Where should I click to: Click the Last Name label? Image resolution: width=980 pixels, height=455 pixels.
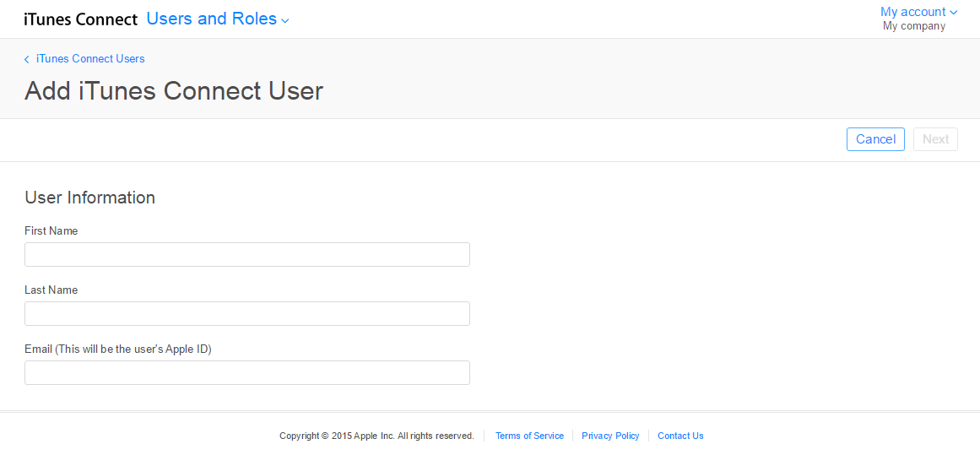(51, 290)
